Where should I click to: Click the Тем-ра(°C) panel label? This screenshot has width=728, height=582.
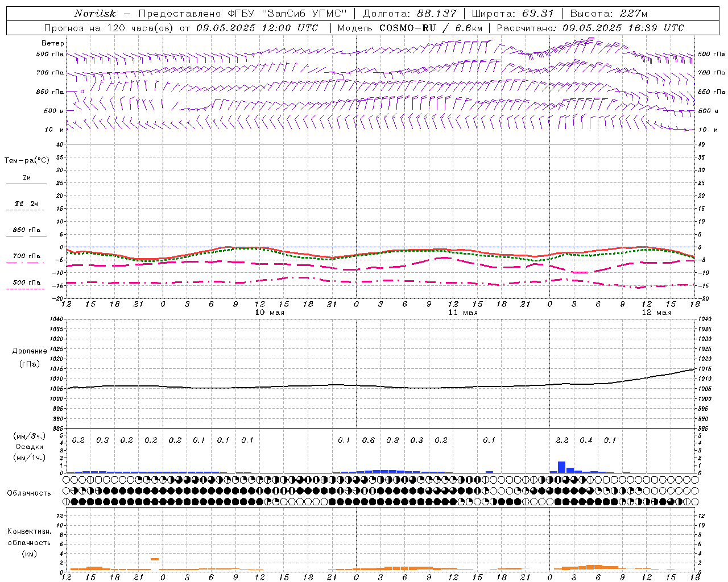click(x=27, y=161)
